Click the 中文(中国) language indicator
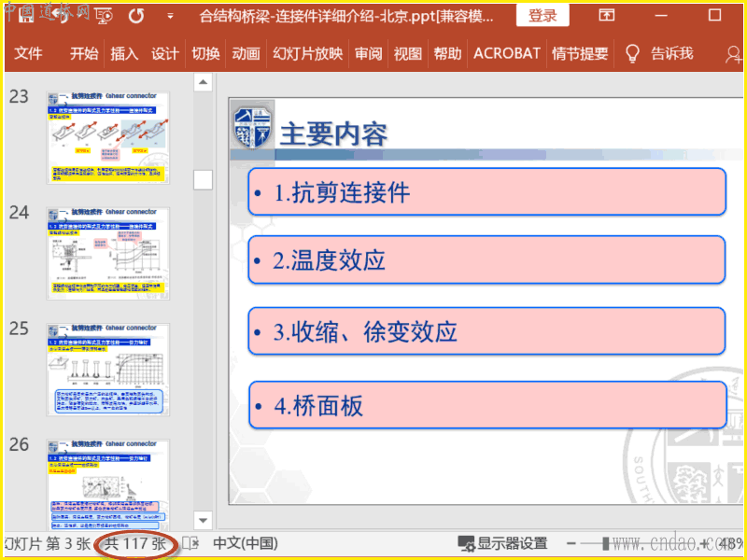The width and height of the screenshot is (747, 560). (x=246, y=543)
